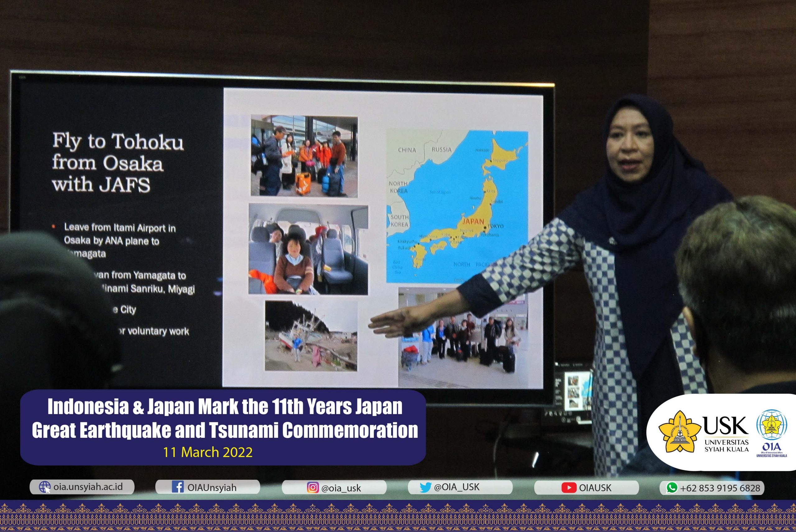Click the 'TOKYO' label on the map
Screen dimensions: 796x532
click(496, 226)
